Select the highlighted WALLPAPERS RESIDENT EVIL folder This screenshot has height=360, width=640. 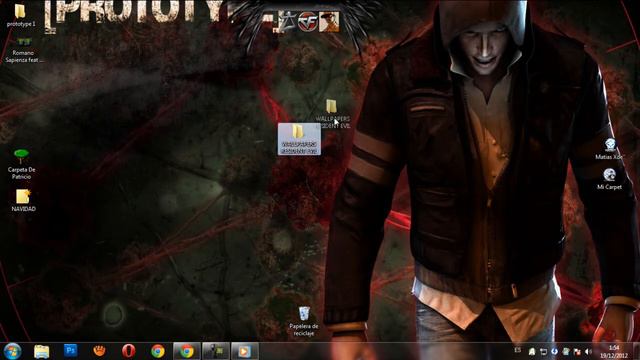(299, 139)
